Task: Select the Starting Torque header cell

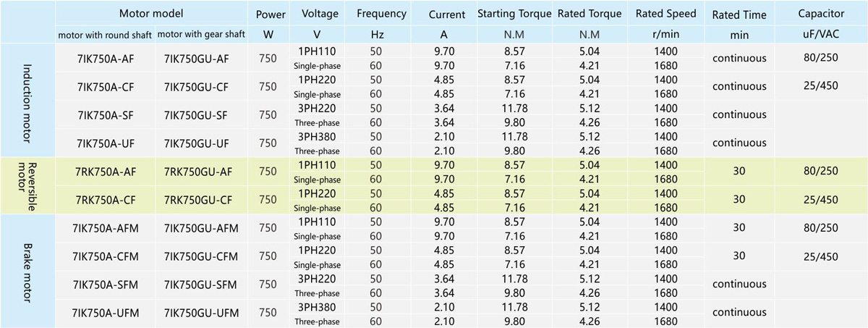Action: [x=514, y=14]
